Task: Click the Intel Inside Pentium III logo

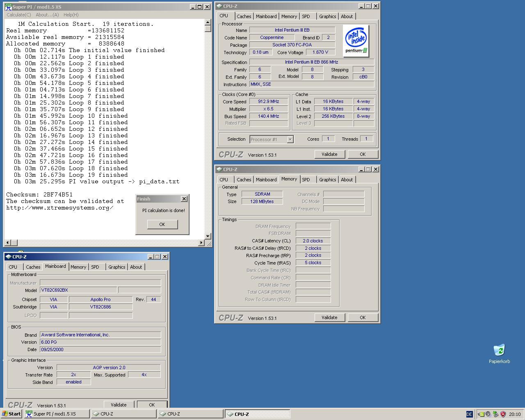Action: click(356, 41)
